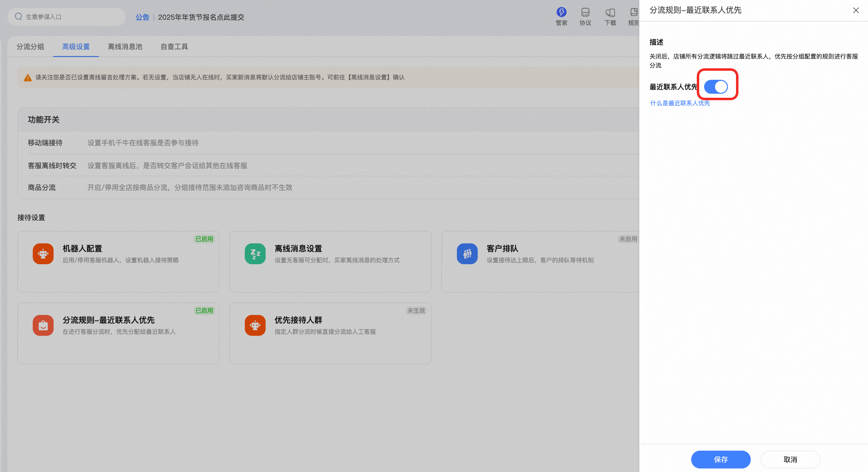Click the 开启/停用全店按商品分流 description text

coord(190,188)
